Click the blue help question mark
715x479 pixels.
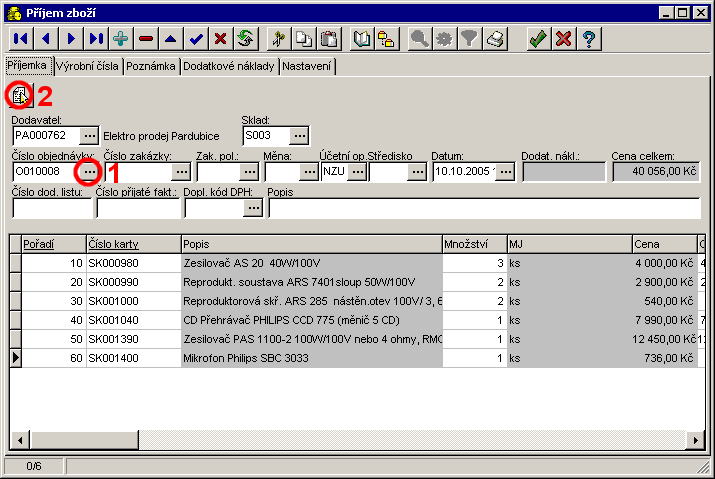[589, 39]
